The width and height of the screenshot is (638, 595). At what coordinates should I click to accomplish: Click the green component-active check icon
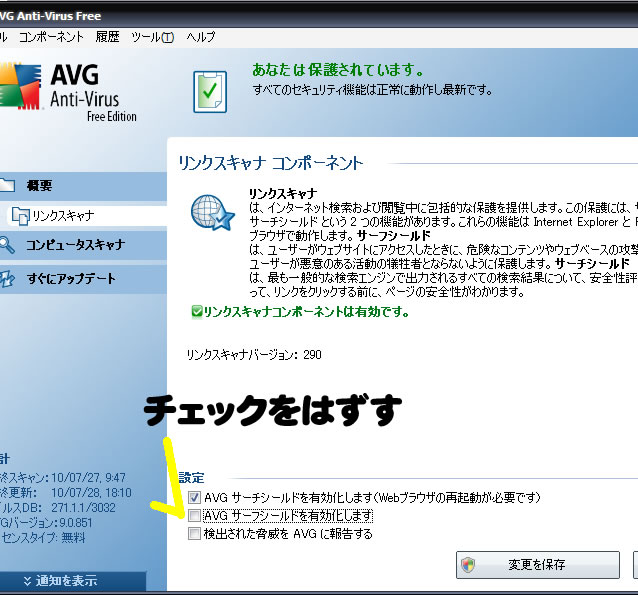tap(197, 312)
